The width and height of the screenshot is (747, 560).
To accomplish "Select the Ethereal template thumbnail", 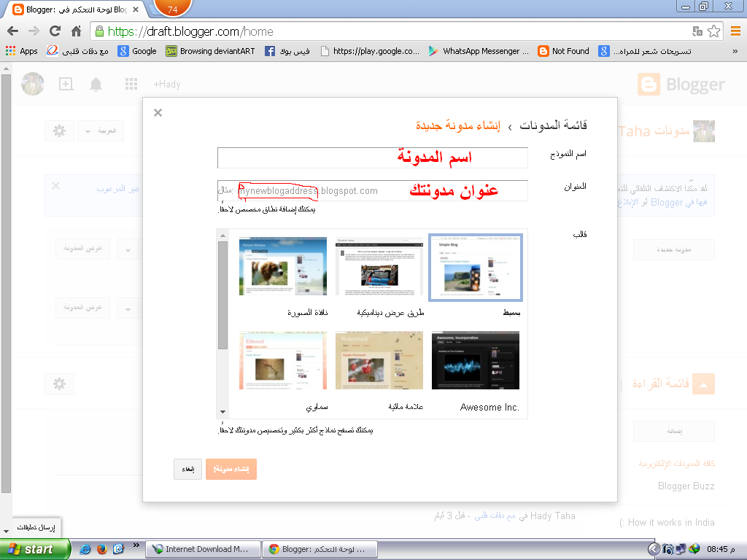I will point(283,360).
